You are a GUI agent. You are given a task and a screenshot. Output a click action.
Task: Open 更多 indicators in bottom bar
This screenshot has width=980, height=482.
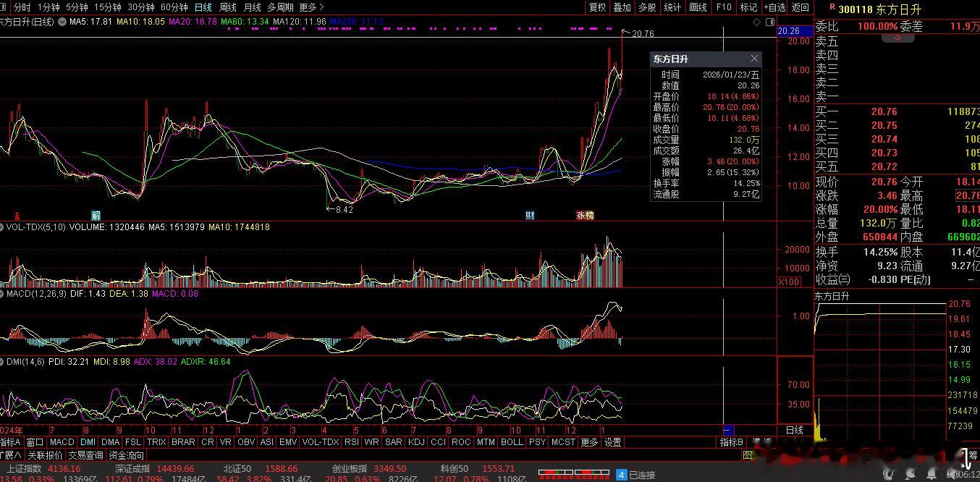point(590,442)
